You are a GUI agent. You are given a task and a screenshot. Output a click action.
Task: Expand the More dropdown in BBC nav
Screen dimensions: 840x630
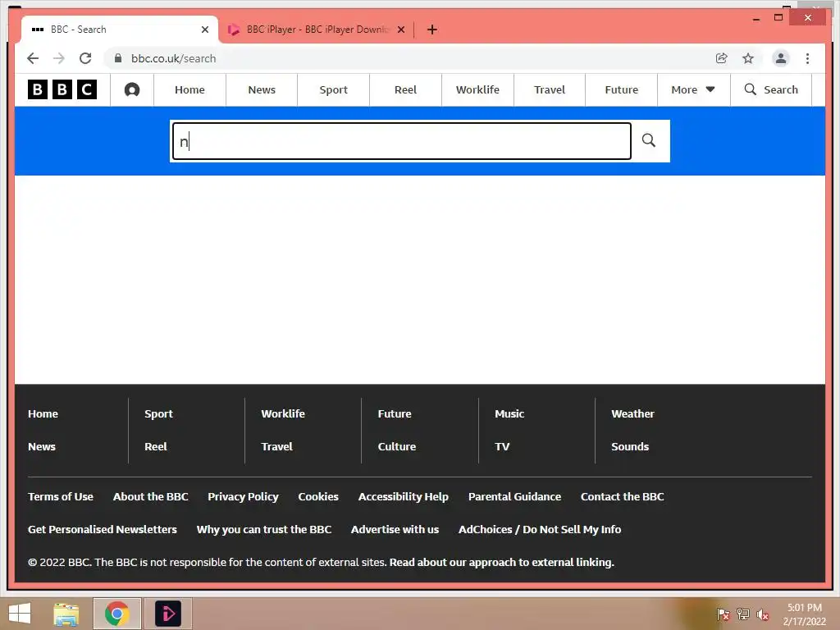pyautogui.click(x=693, y=89)
